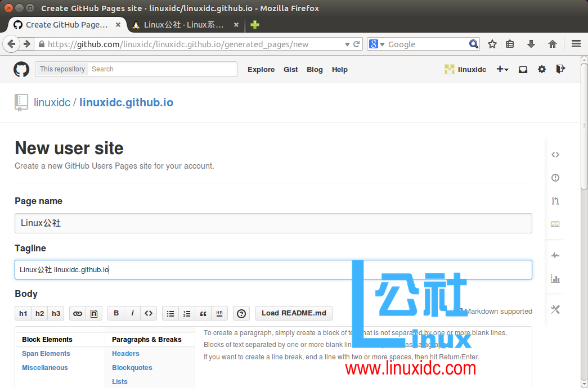Apply bold formatting with B button
Viewport: 588px width, 388px height.
[116, 313]
